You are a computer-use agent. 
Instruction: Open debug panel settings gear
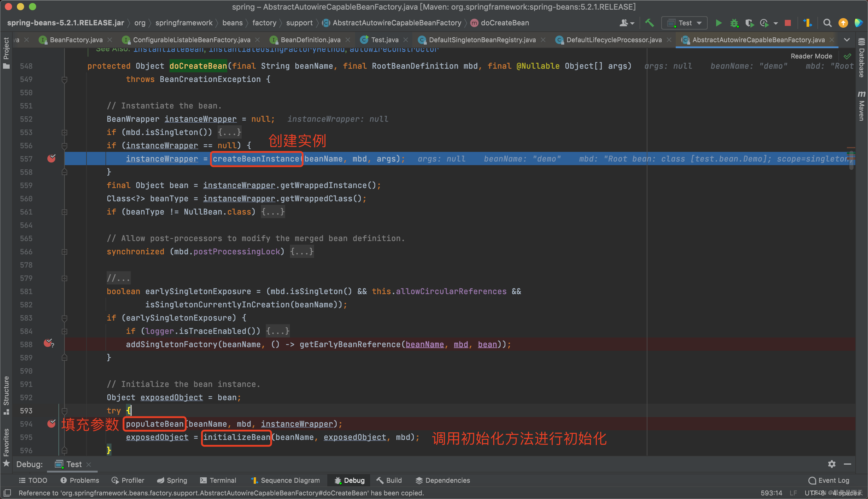tap(832, 464)
